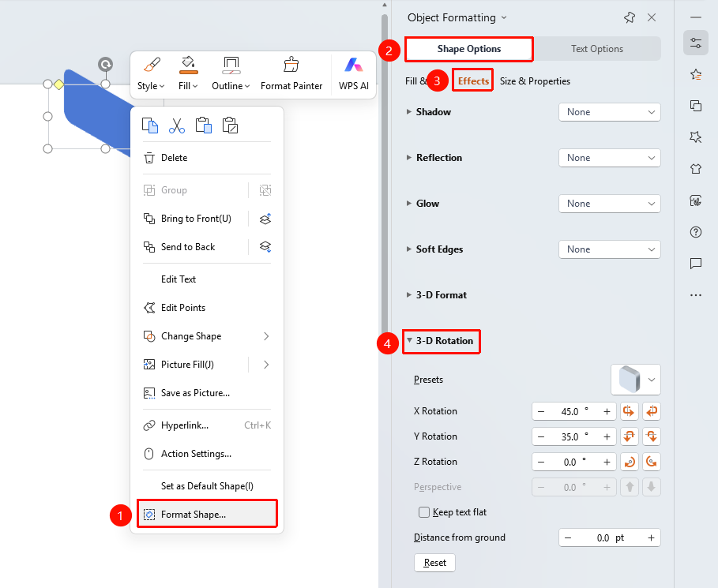This screenshot has width=718, height=588.
Task: Open the slide layers sidebar icon
Action: coord(696,106)
